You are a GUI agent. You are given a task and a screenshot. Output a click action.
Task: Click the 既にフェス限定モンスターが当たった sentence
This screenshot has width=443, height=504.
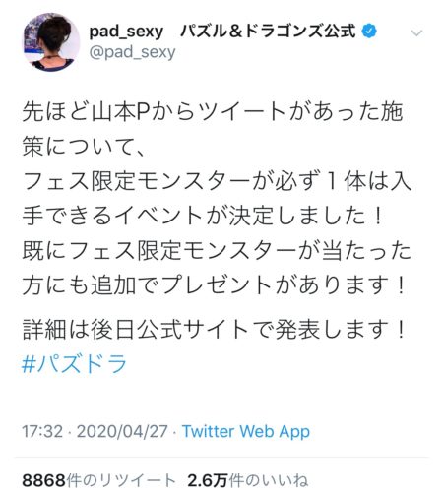[x=217, y=250]
